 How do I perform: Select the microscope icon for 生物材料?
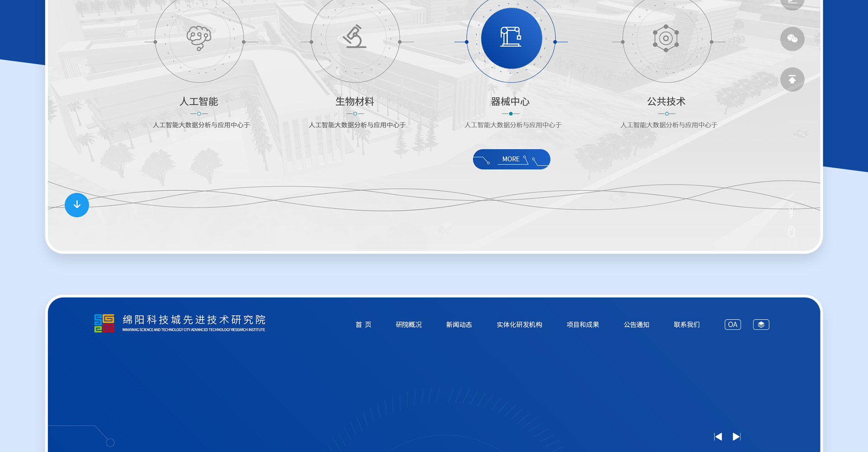pos(355,38)
